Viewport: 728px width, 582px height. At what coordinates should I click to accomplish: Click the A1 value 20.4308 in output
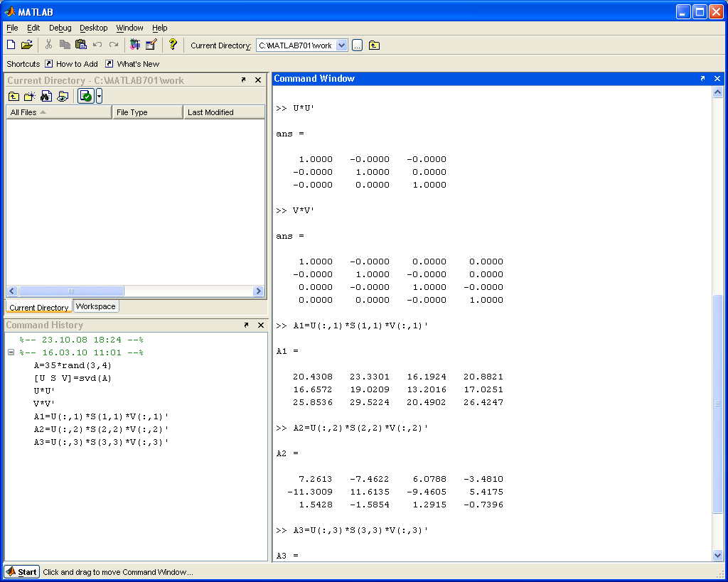point(313,377)
